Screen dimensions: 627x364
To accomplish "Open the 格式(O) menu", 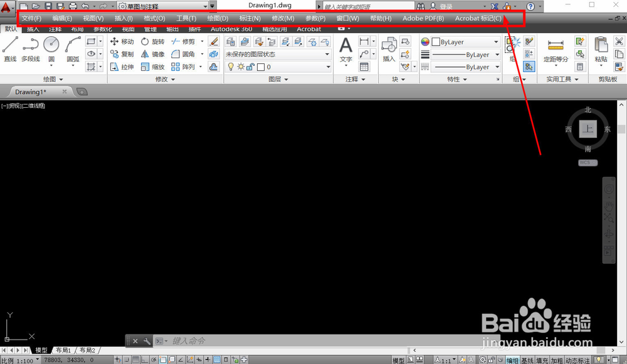I will (154, 18).
